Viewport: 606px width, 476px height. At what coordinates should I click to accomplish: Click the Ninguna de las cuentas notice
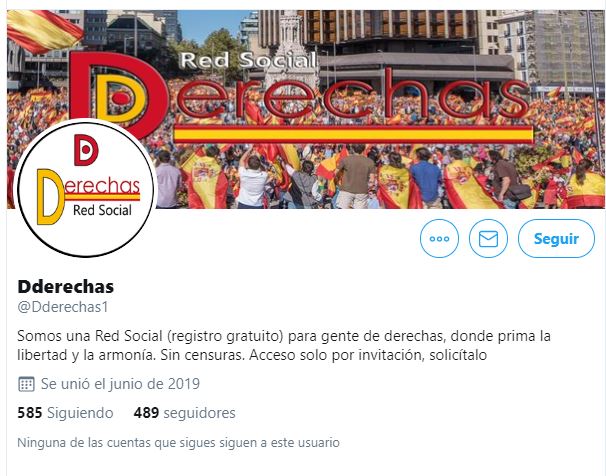click(x=179, y=442)
